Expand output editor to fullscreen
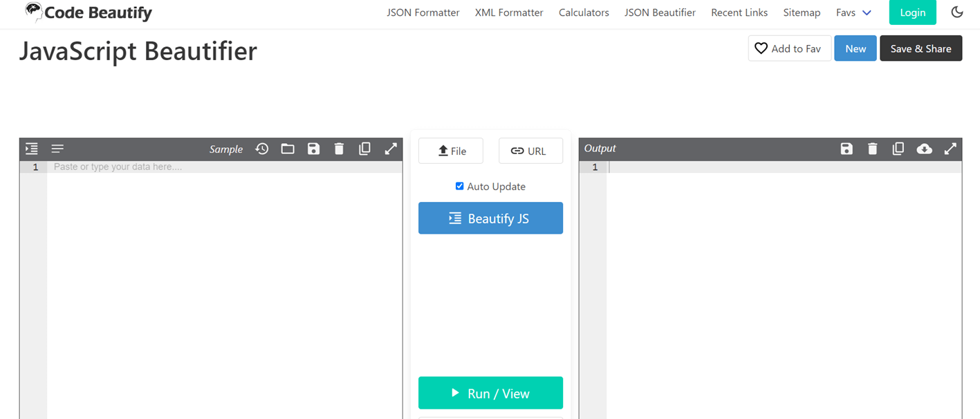The image size is (980, 419). [951, 149]
